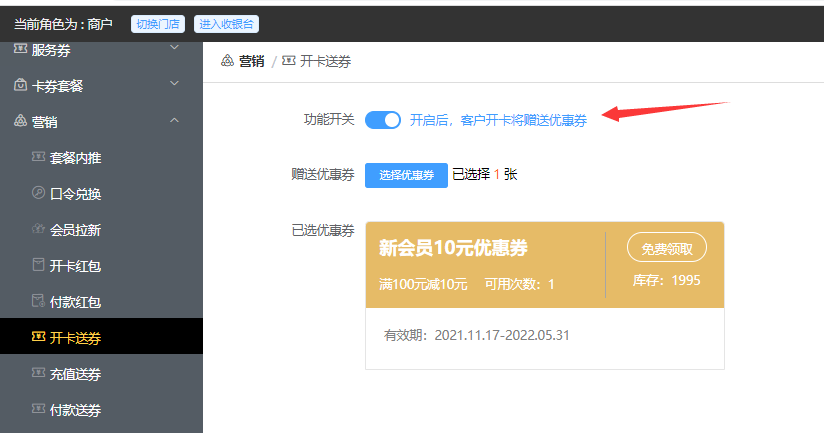The width and height of the screenshot is (824, 433).
Task: Click the 有效期 date range text
Action: point(477,335)
